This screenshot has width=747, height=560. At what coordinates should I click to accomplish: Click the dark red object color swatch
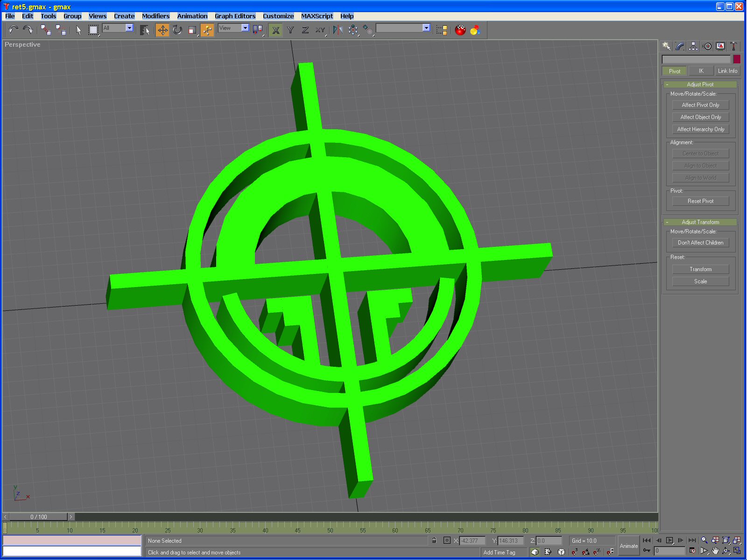737,59
